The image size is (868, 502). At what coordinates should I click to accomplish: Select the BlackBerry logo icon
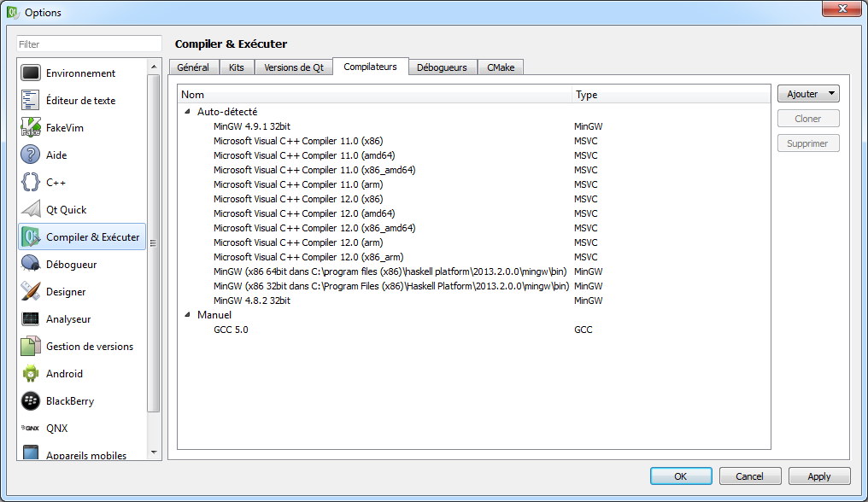[x=31, y=400]
